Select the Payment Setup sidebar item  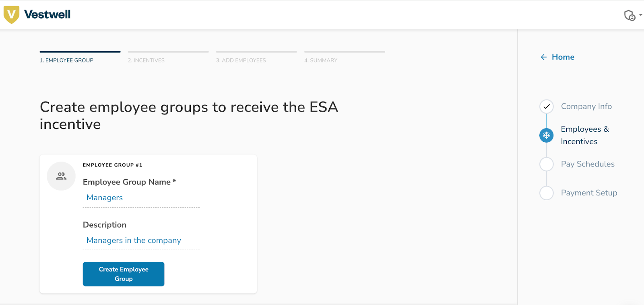point(588,193)
